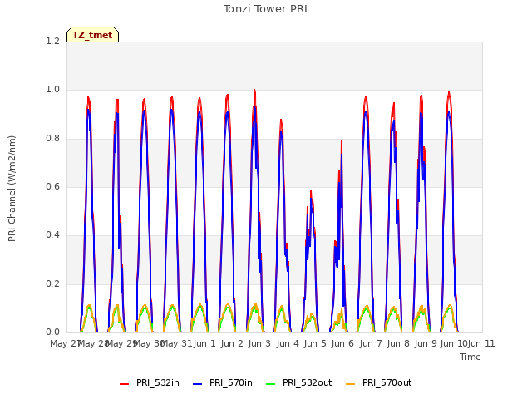Click the 0.2 y-axis tick value

tap(52, 283)
